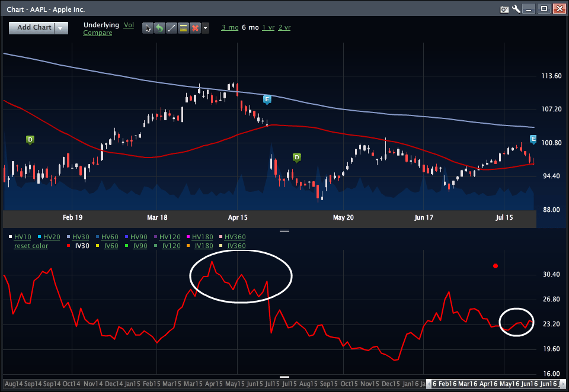The image size is (569, 392).
Task: Select the pointer/arrow tool
Action: 148,28
